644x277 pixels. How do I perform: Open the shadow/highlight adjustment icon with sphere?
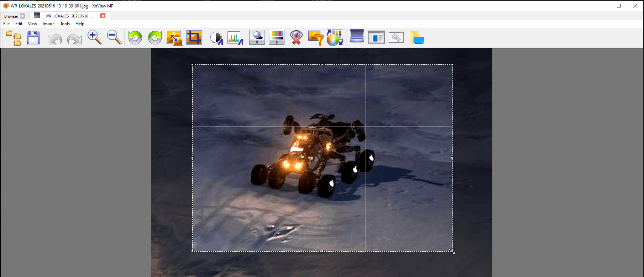[257, 37]
